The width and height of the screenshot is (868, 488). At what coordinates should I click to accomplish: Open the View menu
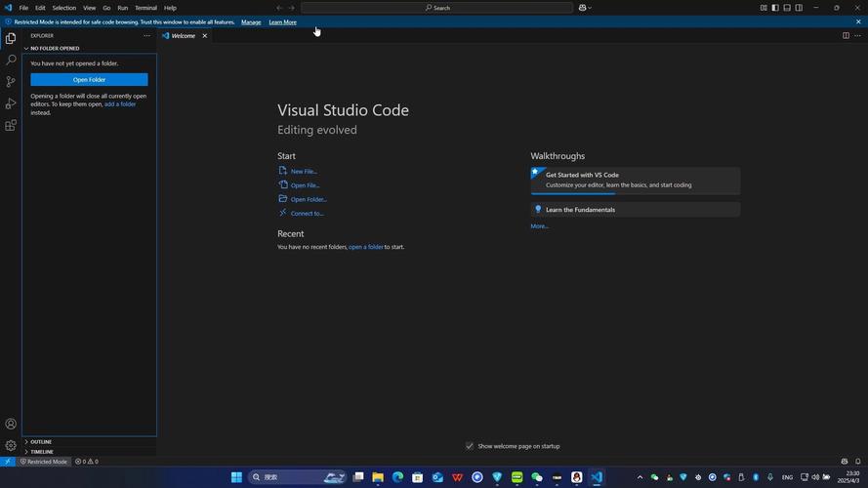(90, 8)
